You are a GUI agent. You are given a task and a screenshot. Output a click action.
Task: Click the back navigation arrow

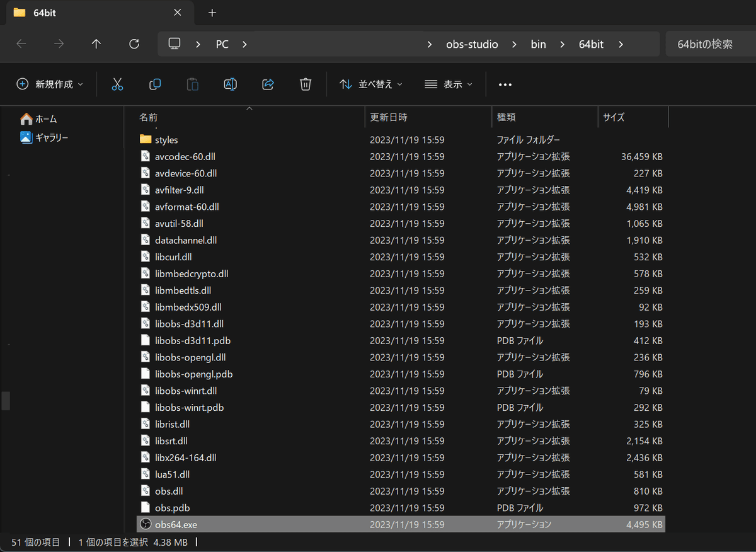21,43
